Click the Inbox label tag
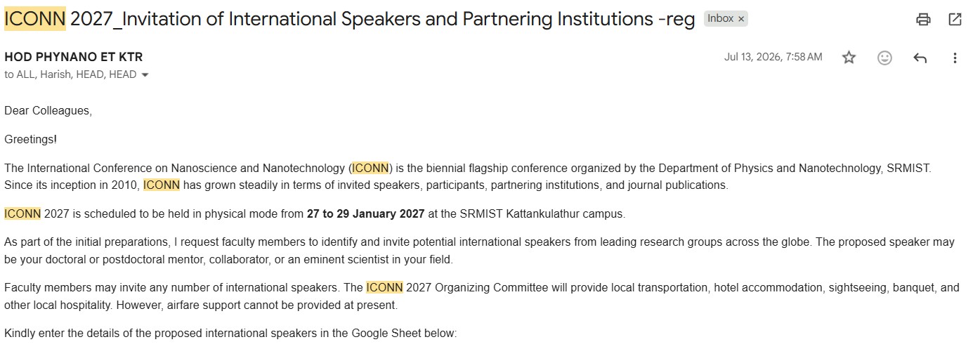The width and height of the screenshot is (980, 349). 720,19
